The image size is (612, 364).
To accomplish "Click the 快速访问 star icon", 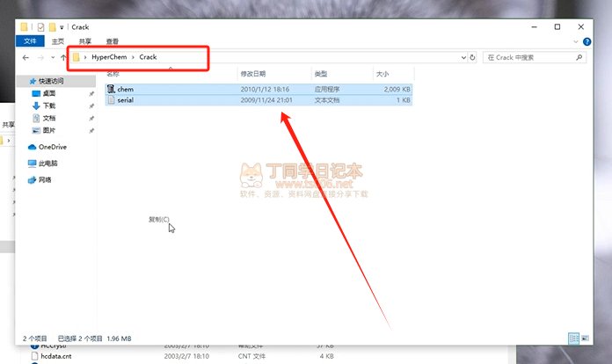I will pos(33,81).
